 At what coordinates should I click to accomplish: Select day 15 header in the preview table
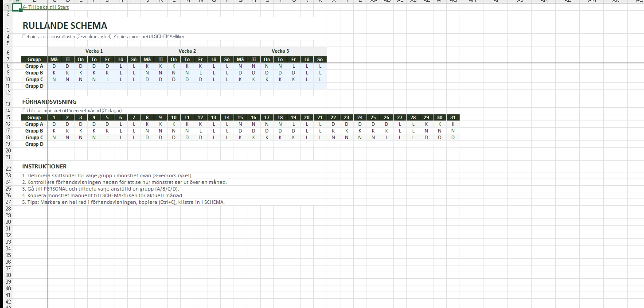(240, 117)
